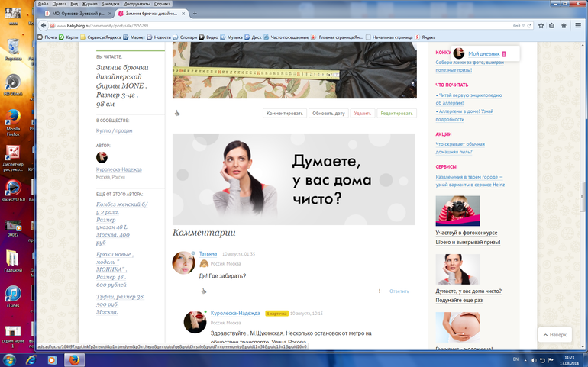Open the downloads arrow icon in toolbar

(x=553, y=25)
